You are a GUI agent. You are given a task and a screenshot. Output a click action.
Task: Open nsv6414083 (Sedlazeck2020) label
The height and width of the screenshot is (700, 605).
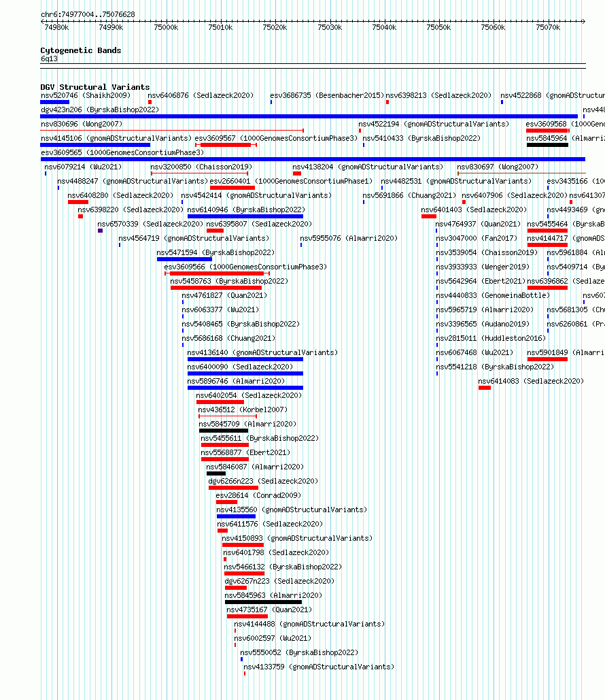(x=531, y=381)
